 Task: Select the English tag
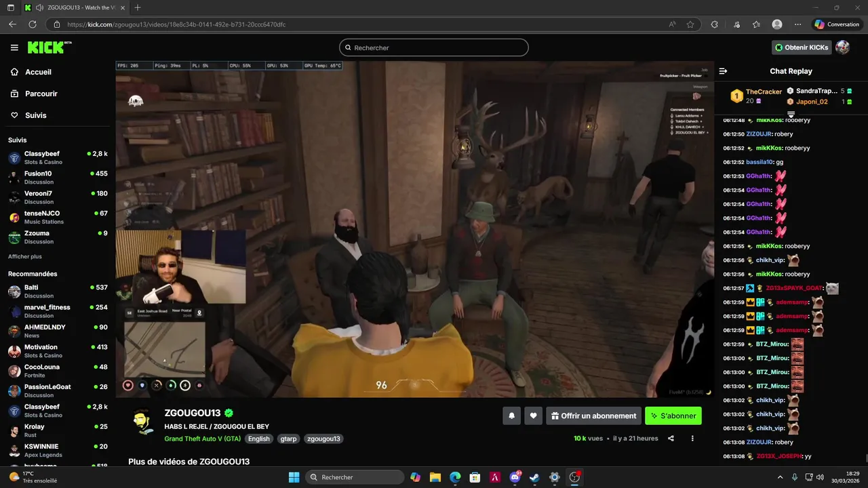258,439
